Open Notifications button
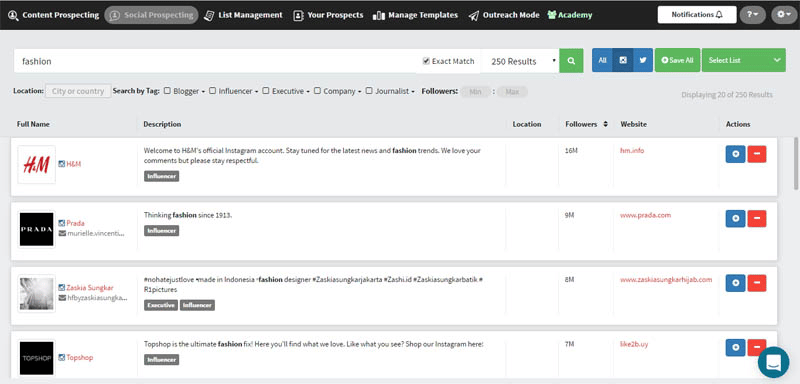 pos(697,15)
